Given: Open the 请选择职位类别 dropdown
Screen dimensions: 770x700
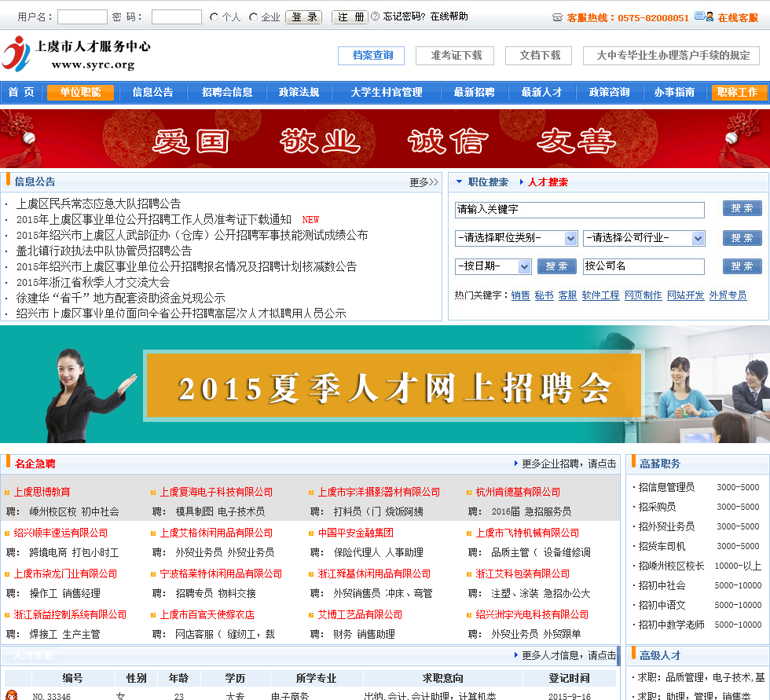Looking at the screenshot, I should tap(516, 238).
